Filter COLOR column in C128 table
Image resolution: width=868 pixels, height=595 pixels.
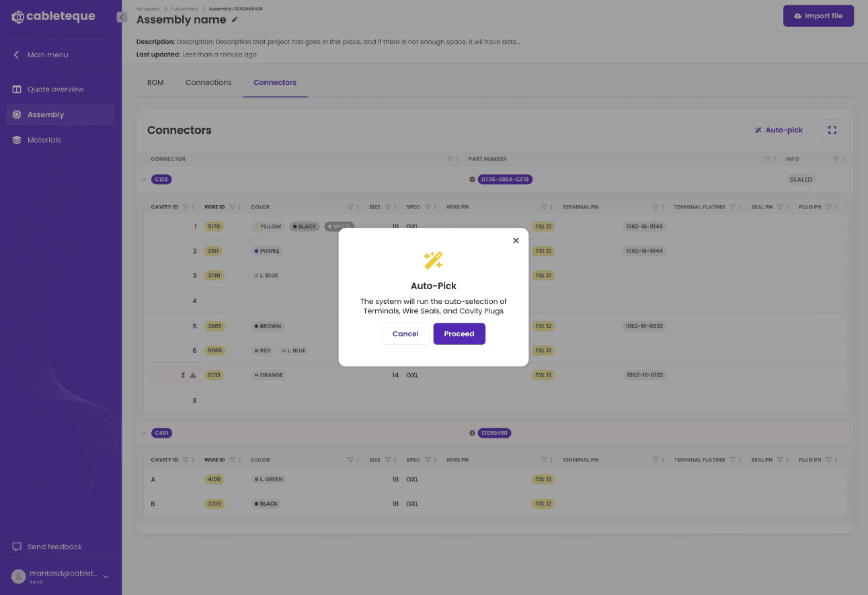pyautogui.click(x=350, y=207)
